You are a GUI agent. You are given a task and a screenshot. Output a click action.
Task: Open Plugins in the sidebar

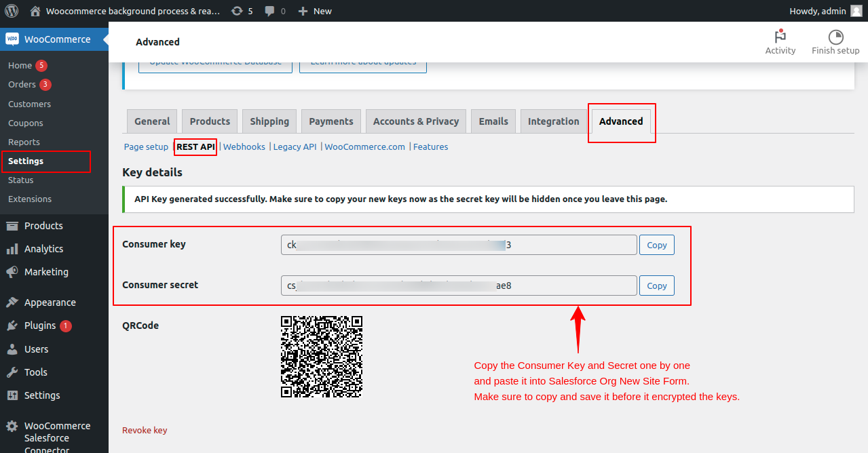(x=40, y=326)
